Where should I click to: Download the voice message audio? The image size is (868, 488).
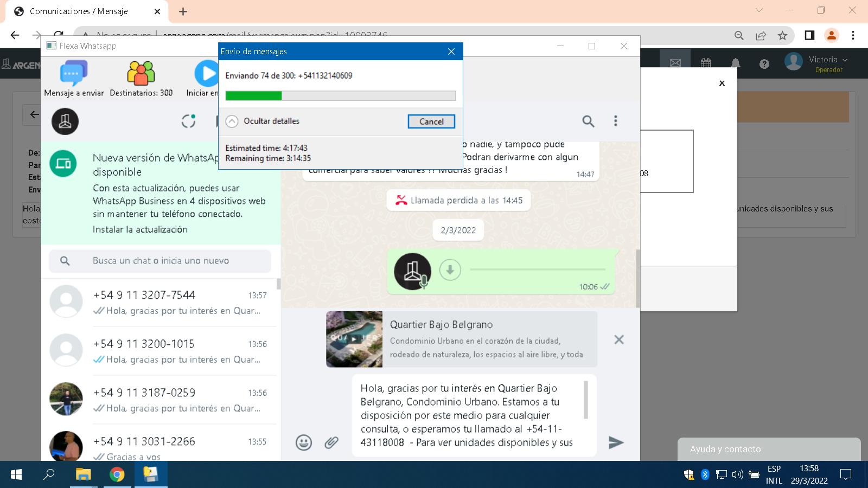coord(450,269)
